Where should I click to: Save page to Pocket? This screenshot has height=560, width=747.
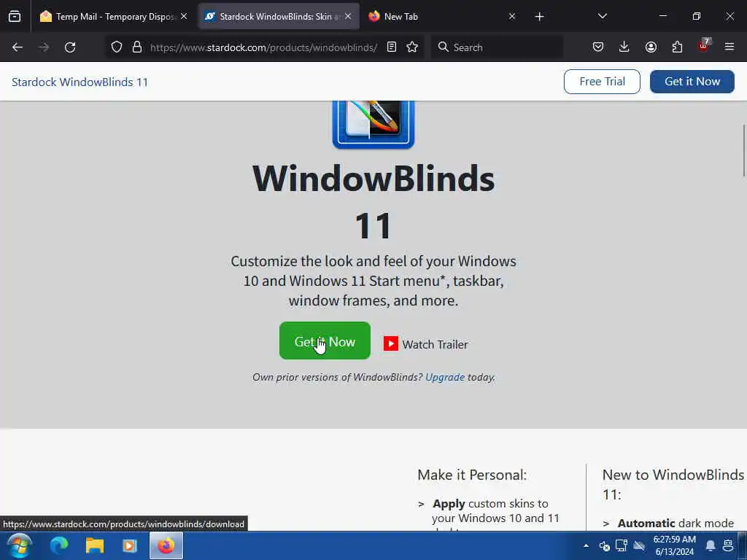pos(598,47)
